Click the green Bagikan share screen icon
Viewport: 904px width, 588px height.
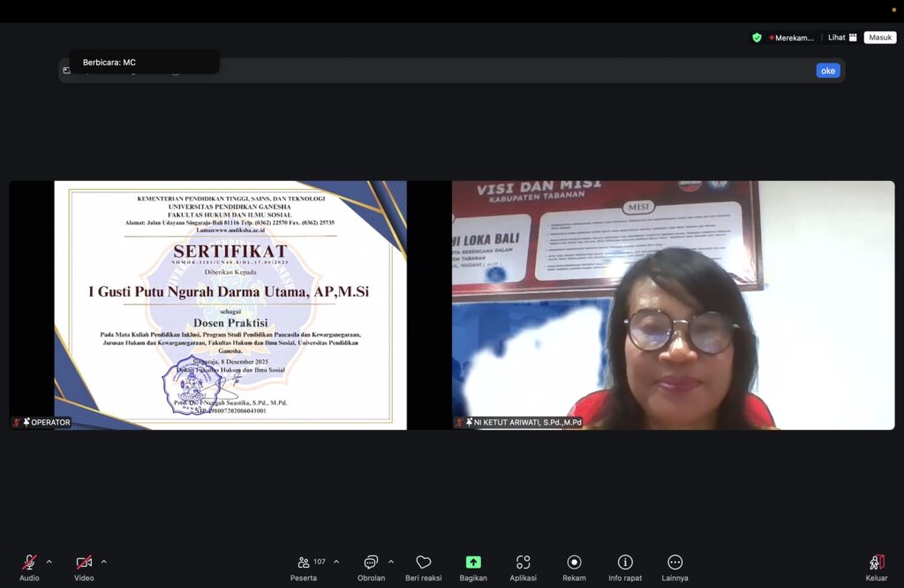coord(473,562)
